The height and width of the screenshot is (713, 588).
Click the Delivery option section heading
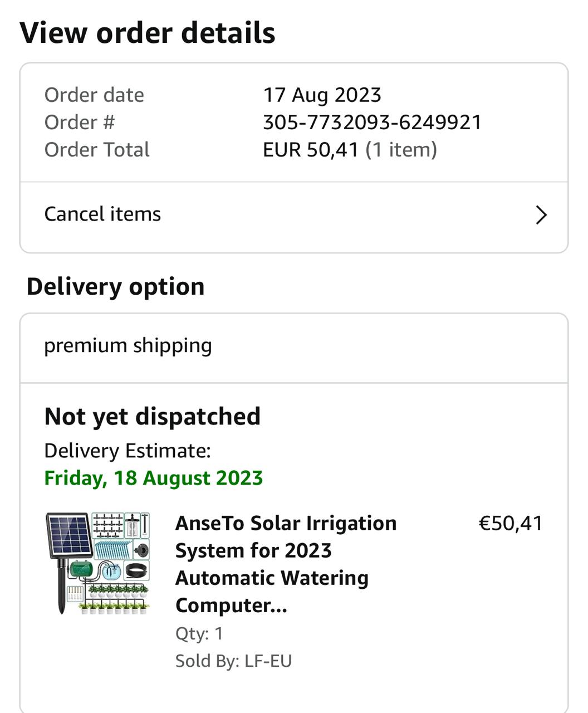pos(115,287)
